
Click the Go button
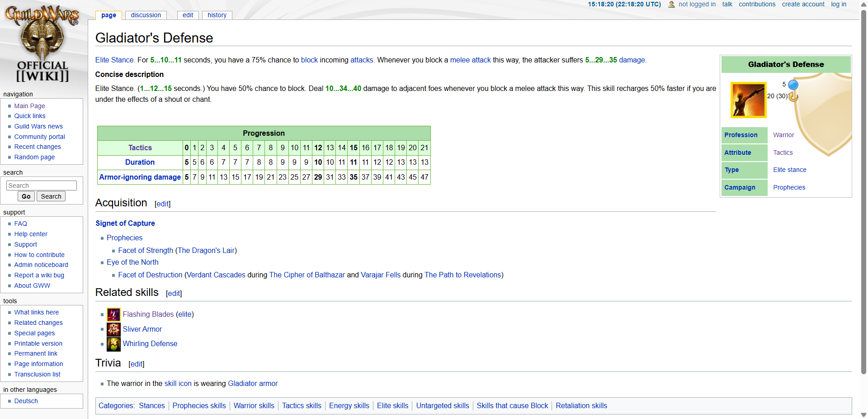point(26,196)
